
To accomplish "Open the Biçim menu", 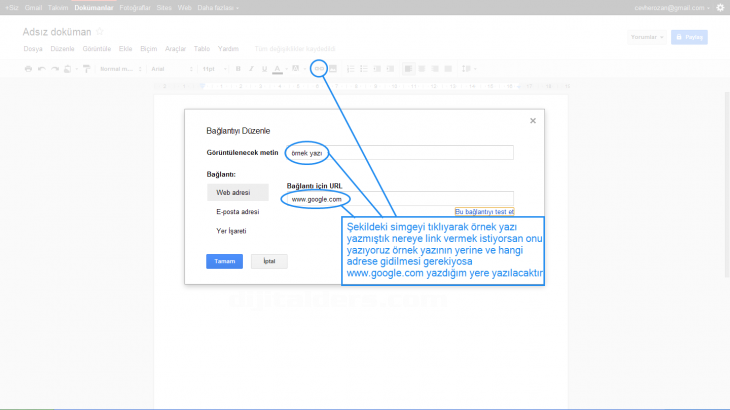I will (150, 48).
